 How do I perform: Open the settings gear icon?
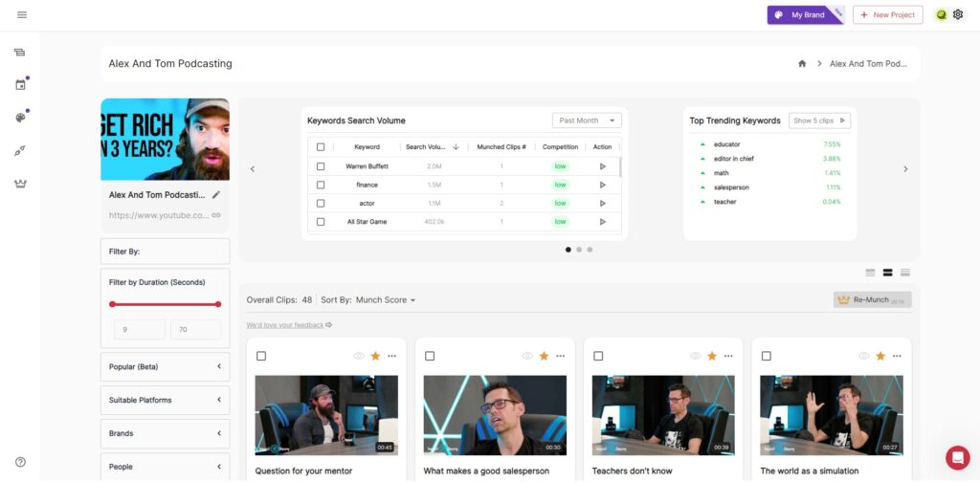pos(958,14)
